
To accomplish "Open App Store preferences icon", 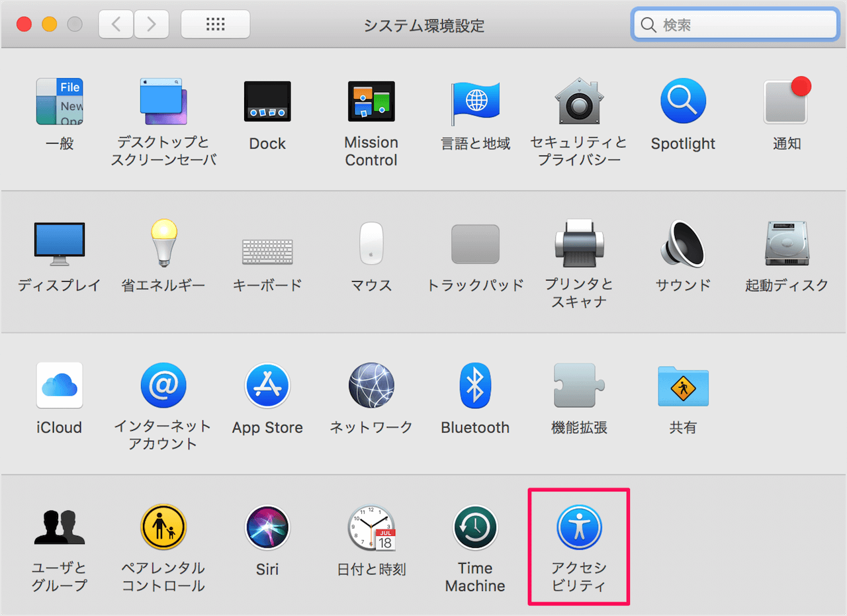I will 267,385.
